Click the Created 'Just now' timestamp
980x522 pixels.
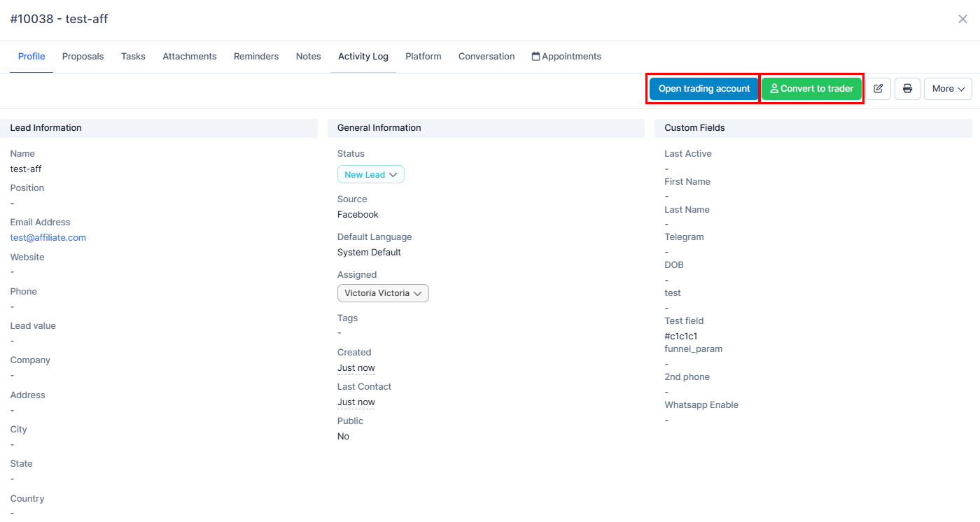click(x=356, y=368)
